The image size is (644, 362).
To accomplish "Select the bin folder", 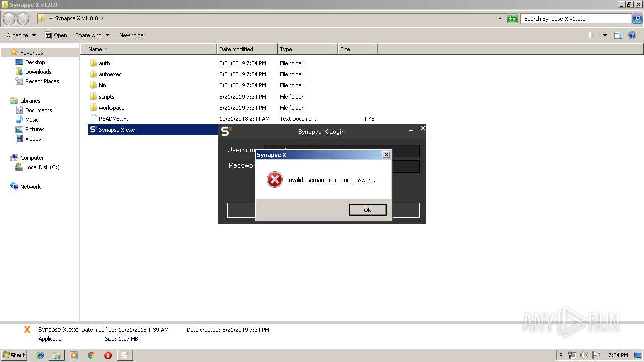I will coord(102,85).
